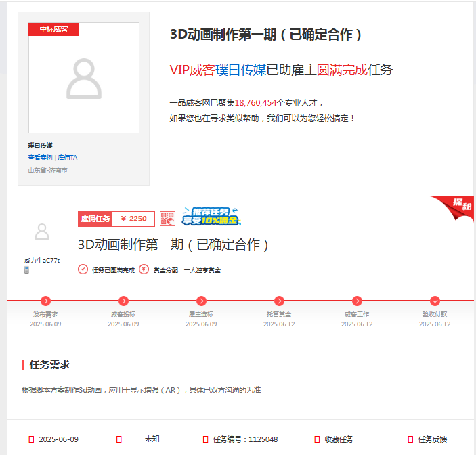The height and width of the screenshot is (455, 476).
Task: Click the 雇佣任务 red label
Action: click(95, 219)
